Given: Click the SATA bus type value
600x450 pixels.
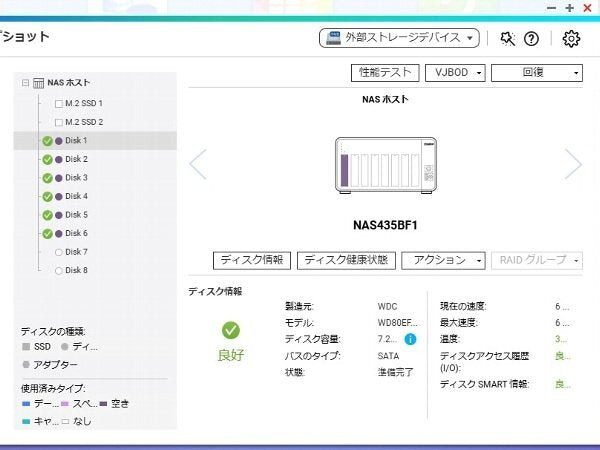Looking at the screenshot, I should (388, 356).
